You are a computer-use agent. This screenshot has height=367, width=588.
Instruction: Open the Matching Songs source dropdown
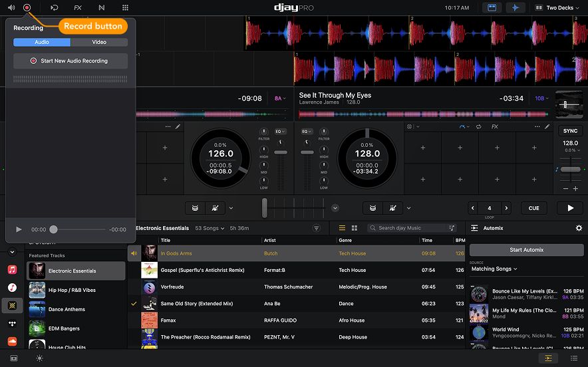[x=494, y=269]
